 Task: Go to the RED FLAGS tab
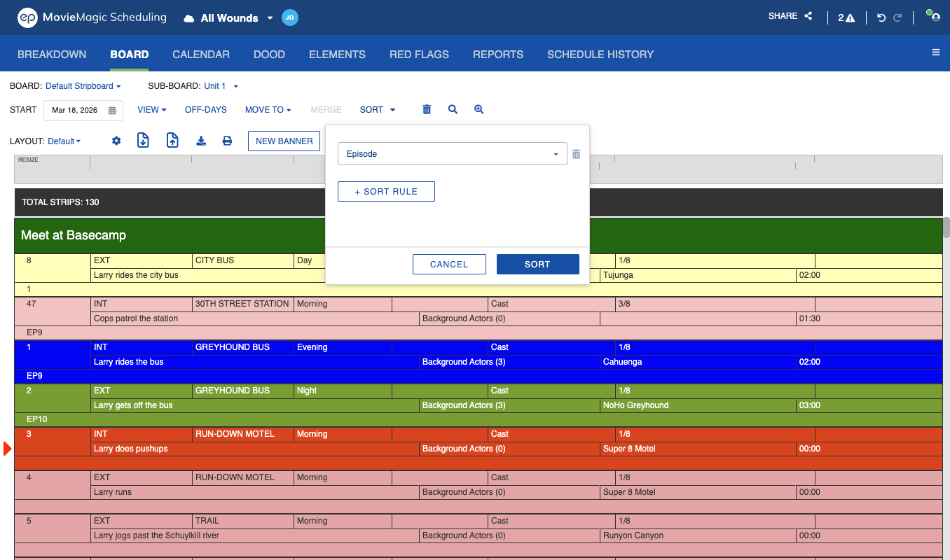pyautogui.click(x=419, y=54)
